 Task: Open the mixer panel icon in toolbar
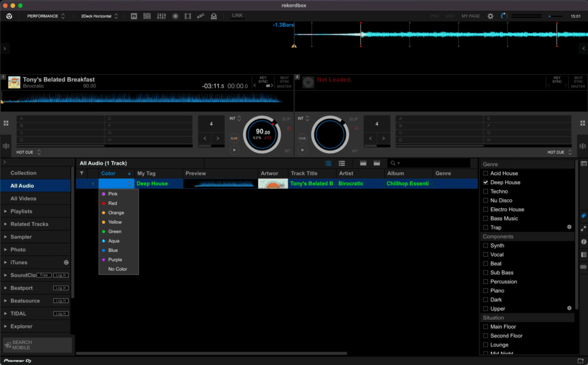pyautogui.click(x=161, y=16)
